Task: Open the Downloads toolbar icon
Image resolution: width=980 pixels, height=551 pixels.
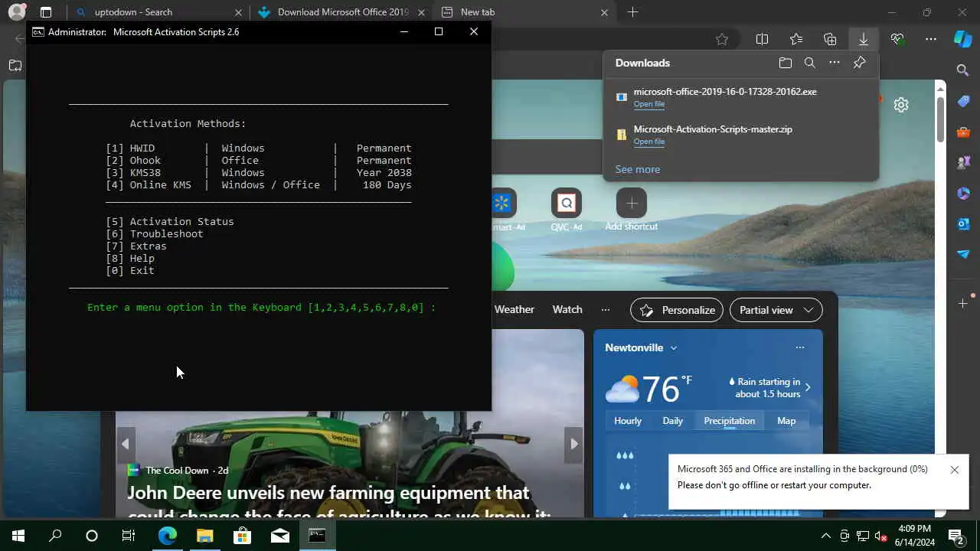Action: pyautogui.click(x=863, y=39)
